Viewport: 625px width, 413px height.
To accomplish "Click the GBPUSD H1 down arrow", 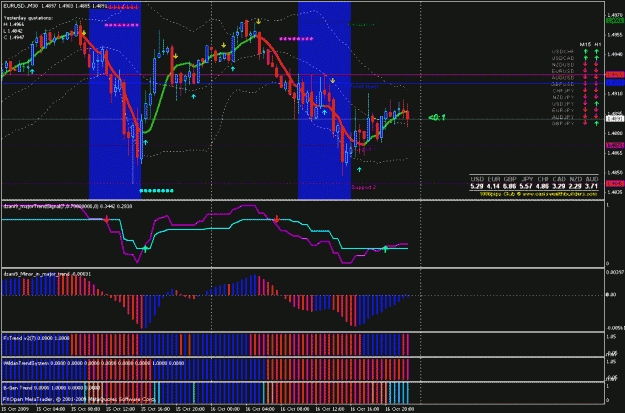I will click(x=597, y=84).
